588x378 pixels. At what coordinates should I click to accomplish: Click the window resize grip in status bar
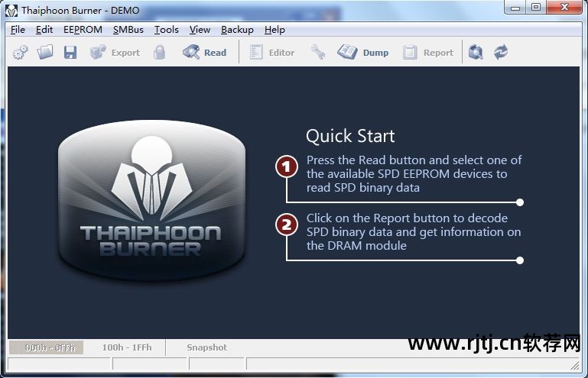pos(575,366)
